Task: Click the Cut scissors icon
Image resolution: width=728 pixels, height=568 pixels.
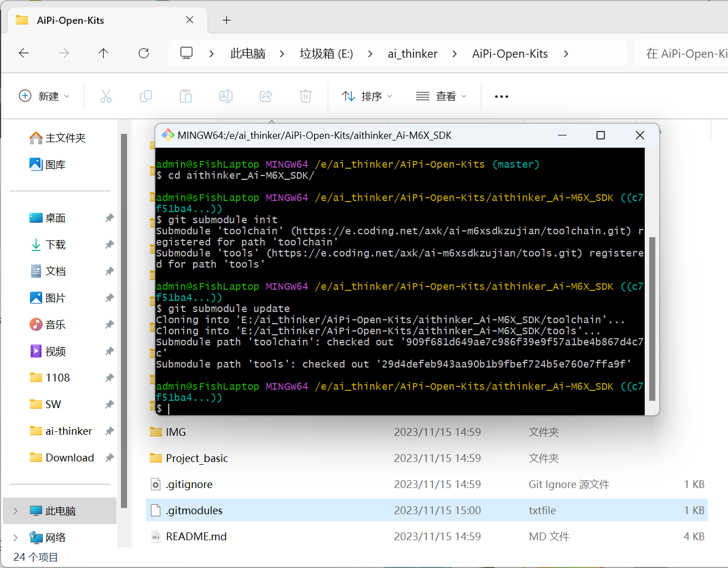Action: (106, 96)
